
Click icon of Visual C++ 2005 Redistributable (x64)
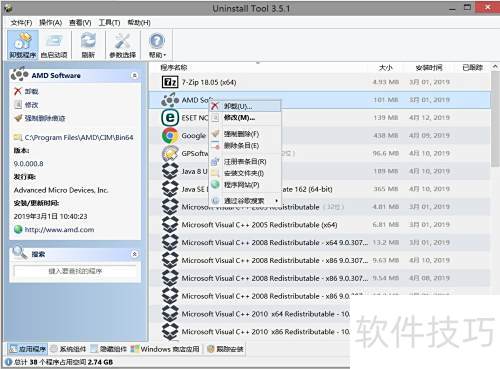point(170,225)
